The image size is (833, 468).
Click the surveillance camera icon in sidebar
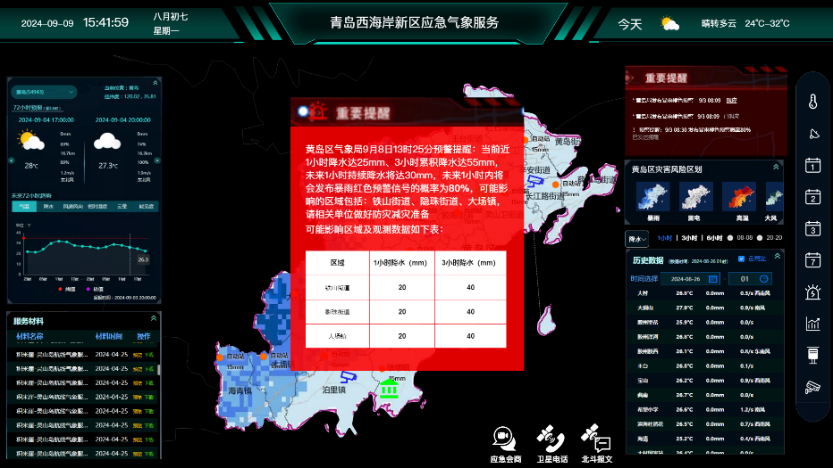coord(812,387)
